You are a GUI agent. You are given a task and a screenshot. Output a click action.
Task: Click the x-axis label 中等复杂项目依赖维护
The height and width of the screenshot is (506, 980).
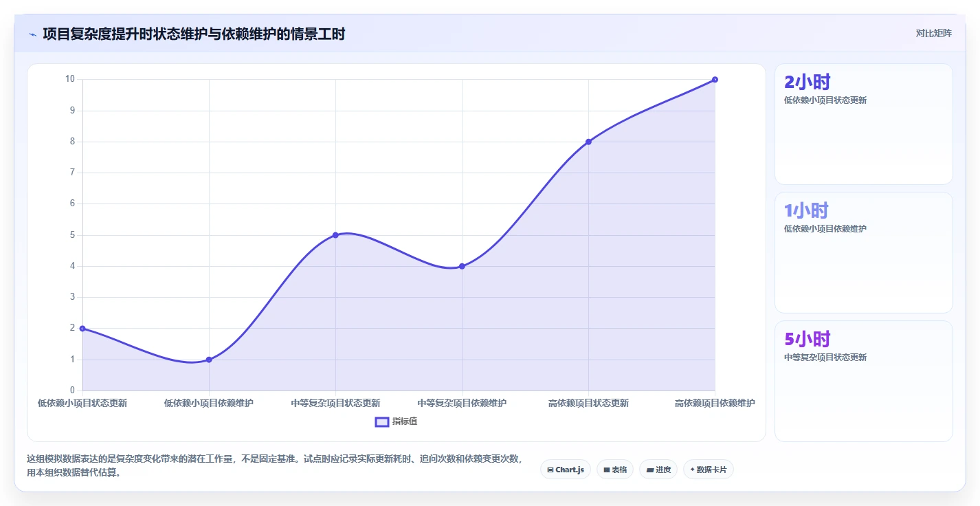click(x=462, y=404)
